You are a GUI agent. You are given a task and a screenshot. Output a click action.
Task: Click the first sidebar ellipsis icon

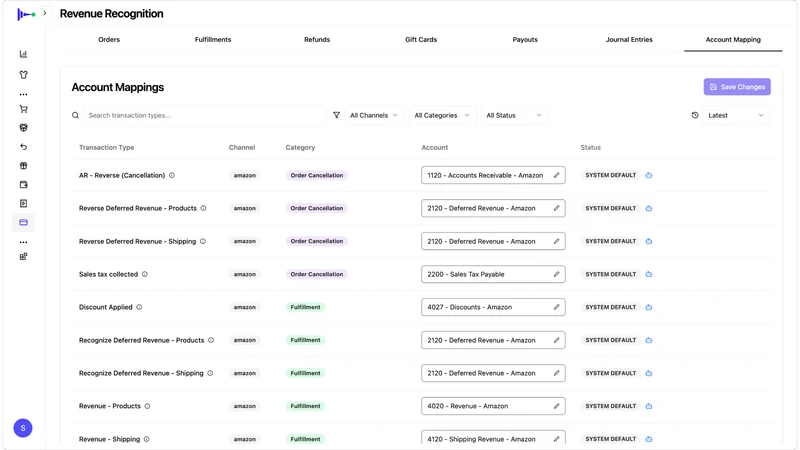point(23,94)
